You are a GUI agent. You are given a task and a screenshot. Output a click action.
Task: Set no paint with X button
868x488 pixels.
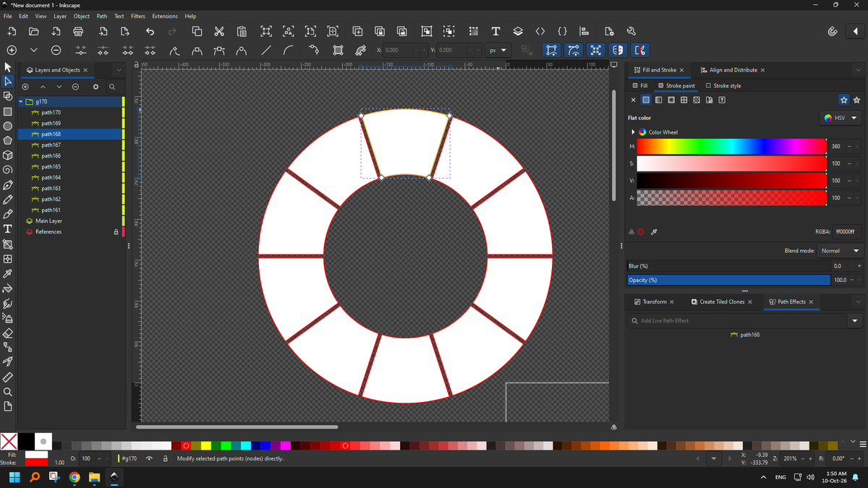[634, 100]
